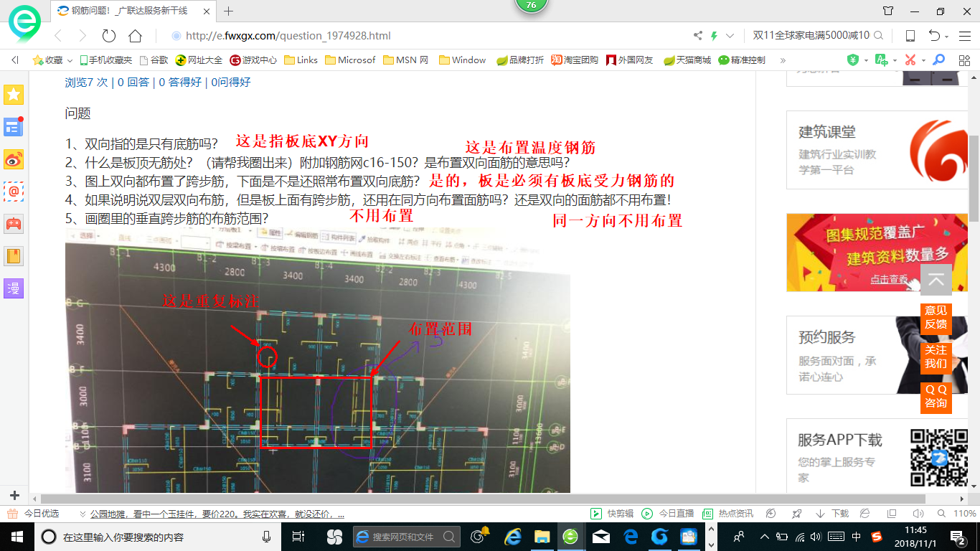Open the Weibo sidebar icon

(14, 159)
